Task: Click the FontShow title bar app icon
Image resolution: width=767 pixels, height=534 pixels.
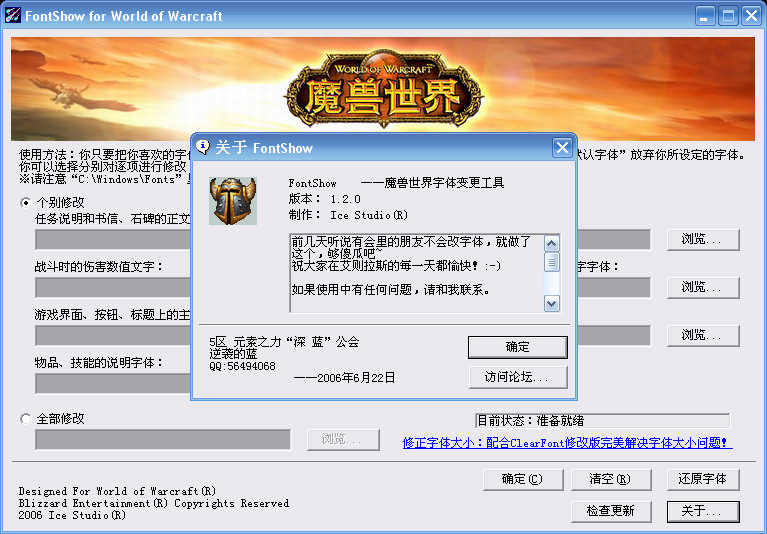Action: click(x=13, y=16)
